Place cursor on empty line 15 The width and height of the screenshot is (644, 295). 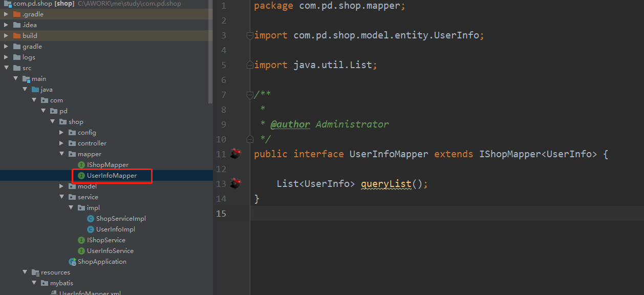(447, 214)
